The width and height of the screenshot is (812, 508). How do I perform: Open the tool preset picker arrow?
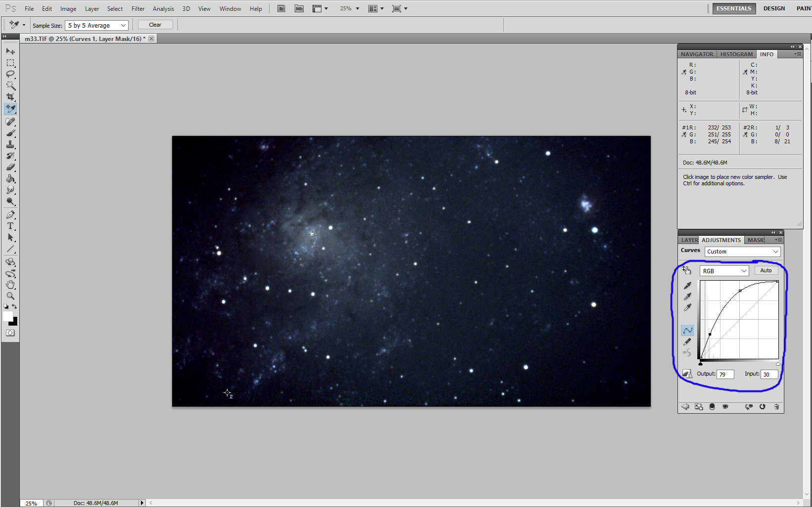(24, 25)
